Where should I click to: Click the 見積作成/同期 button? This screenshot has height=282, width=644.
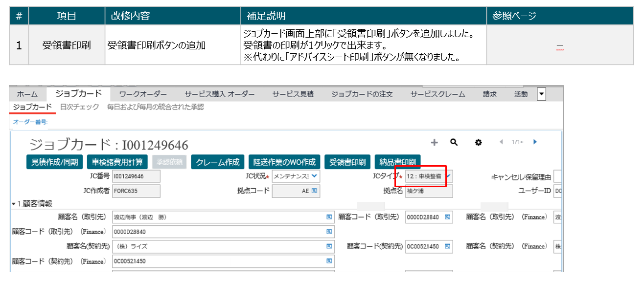[54, 162]
